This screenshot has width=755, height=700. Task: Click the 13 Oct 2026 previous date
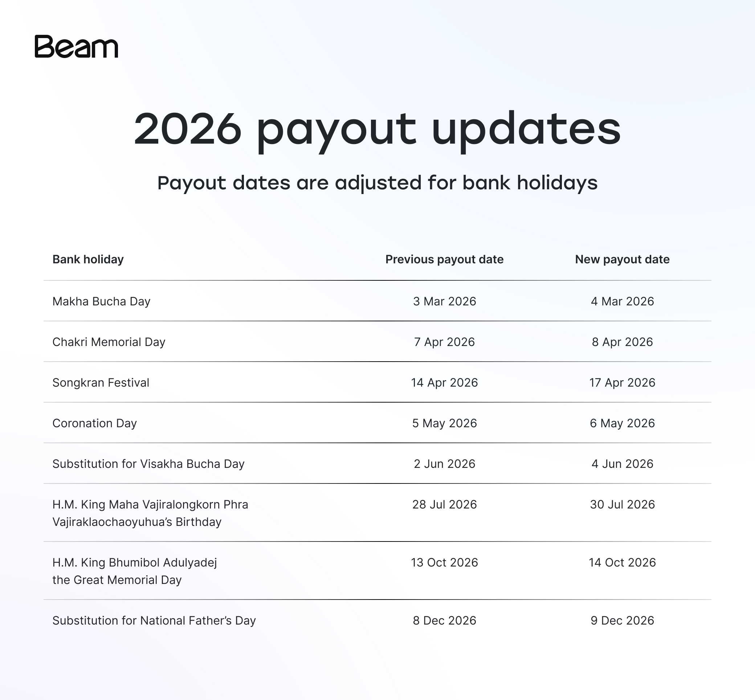[x=444, y=563]
